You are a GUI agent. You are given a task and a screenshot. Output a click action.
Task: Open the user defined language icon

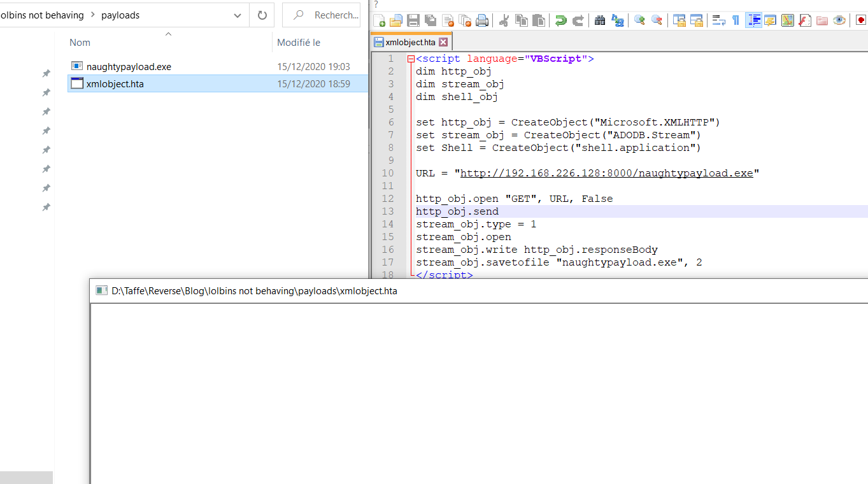point(771,20)
